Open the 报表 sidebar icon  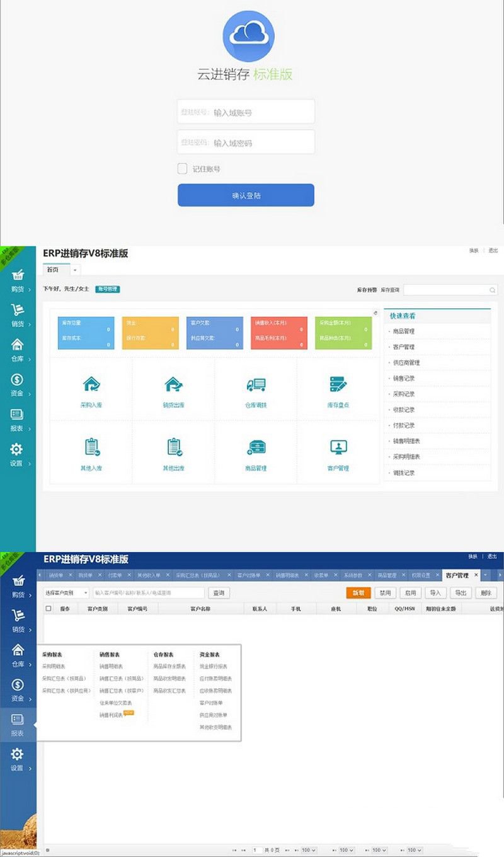click(18, 419)
